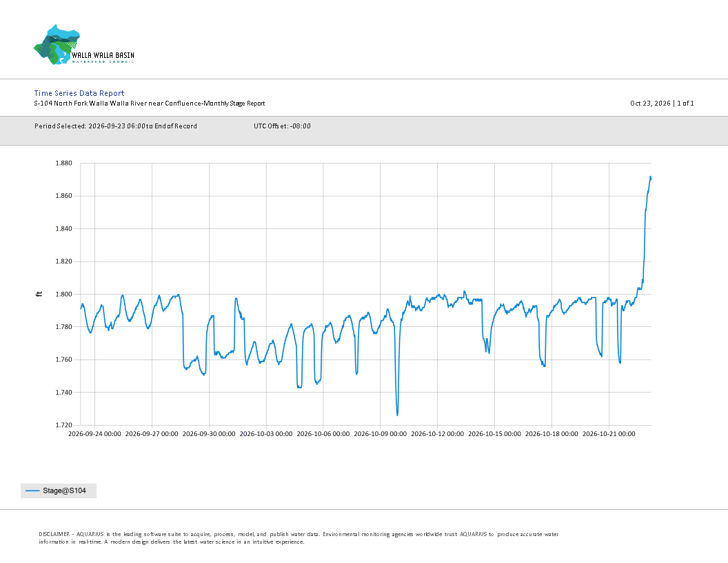Click the '2026-10-06 00:00' x-axis label
Viewport: 728px width, 563px height.
pyautogui.click(x=323, y=434)
